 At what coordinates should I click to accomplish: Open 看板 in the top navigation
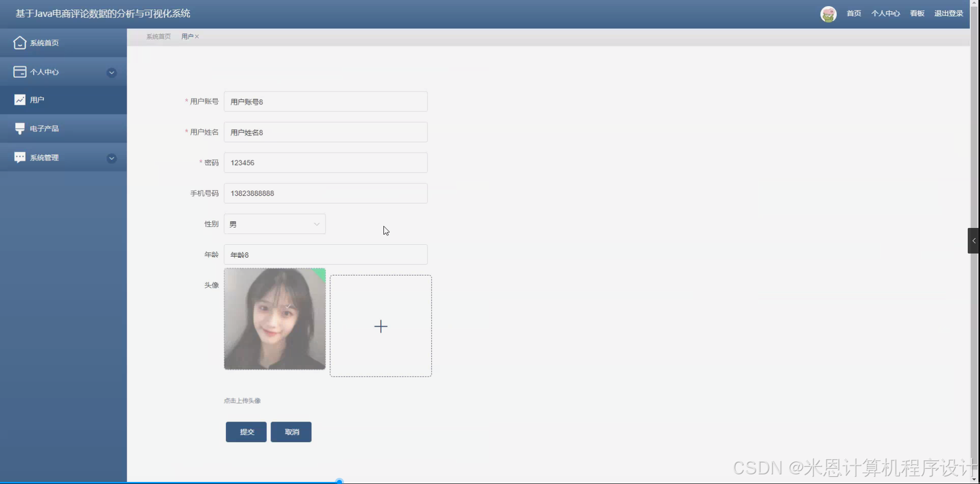[x=917, y=13]
